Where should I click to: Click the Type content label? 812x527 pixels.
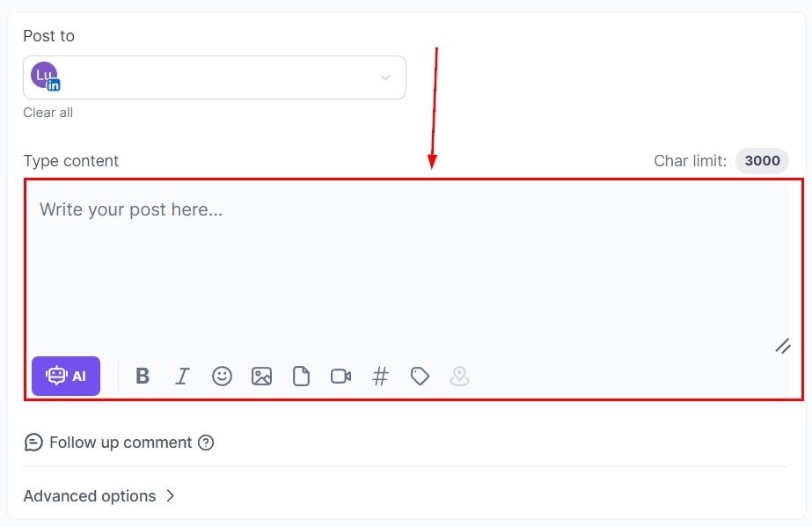[x=71, y=161]
